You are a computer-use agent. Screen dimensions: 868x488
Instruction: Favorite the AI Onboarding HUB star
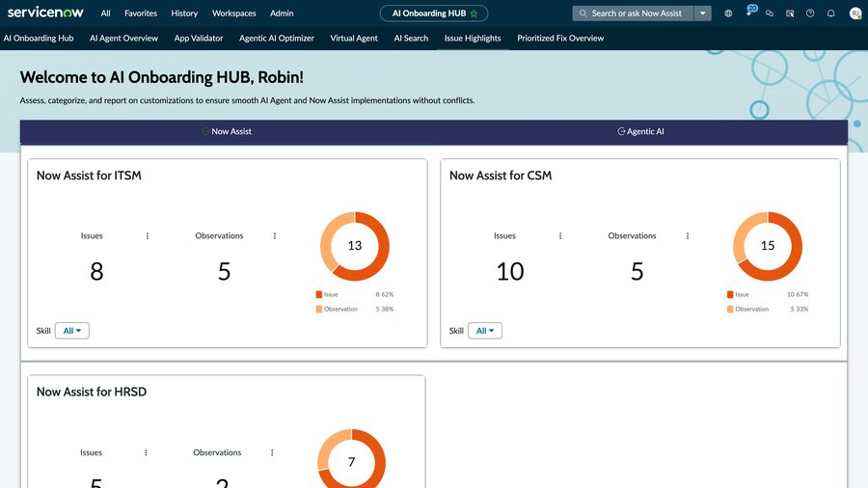click(x=474, y=14)
